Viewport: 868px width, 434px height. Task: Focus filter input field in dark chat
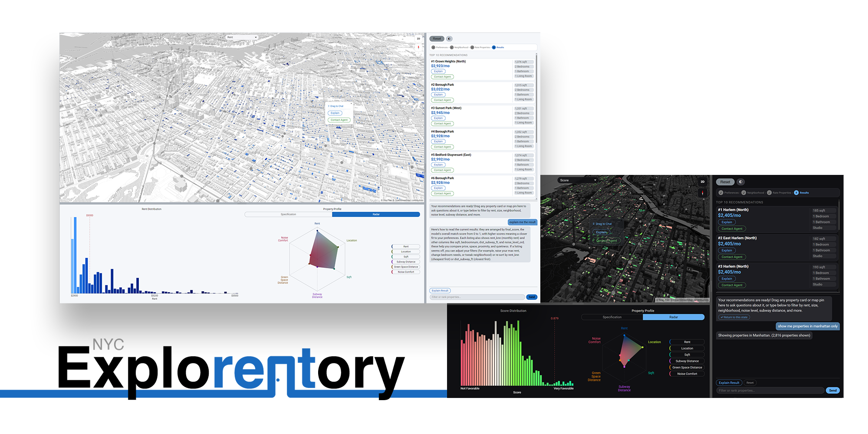click(x=770, y=391)
